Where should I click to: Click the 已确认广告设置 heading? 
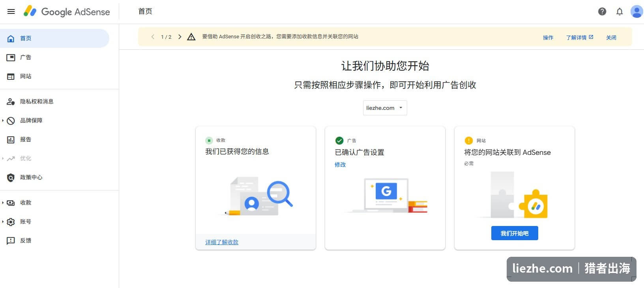[x=359, y=152]
